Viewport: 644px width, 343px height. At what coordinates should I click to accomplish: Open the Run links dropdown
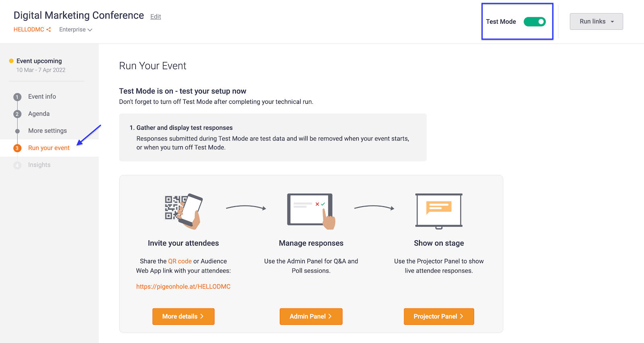tap(596, 22)
